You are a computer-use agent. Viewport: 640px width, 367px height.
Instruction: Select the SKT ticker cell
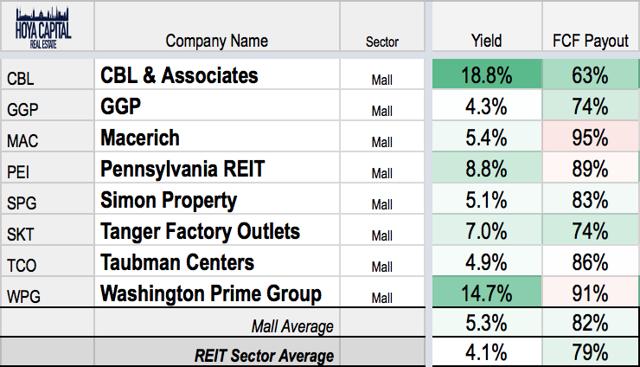(47, 230)
